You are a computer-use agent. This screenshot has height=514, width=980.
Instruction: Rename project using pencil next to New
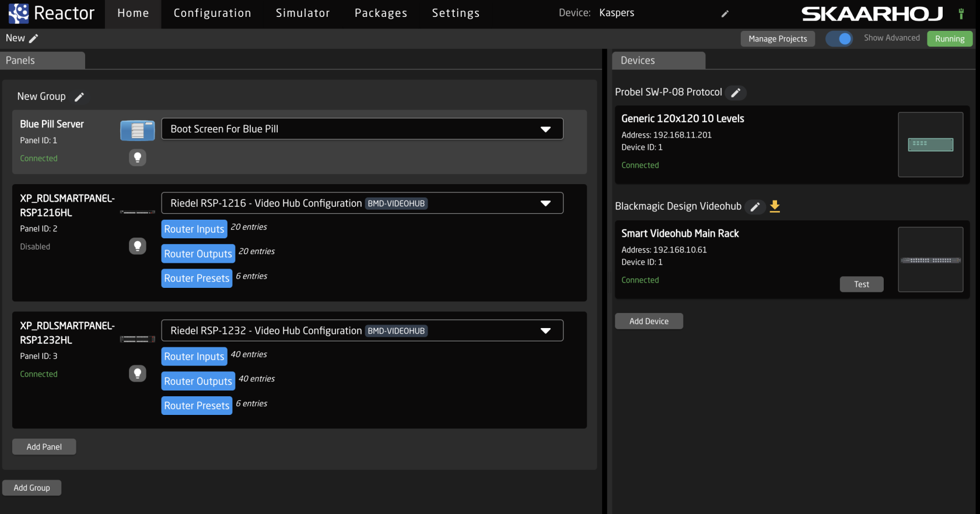click(34, 38)
